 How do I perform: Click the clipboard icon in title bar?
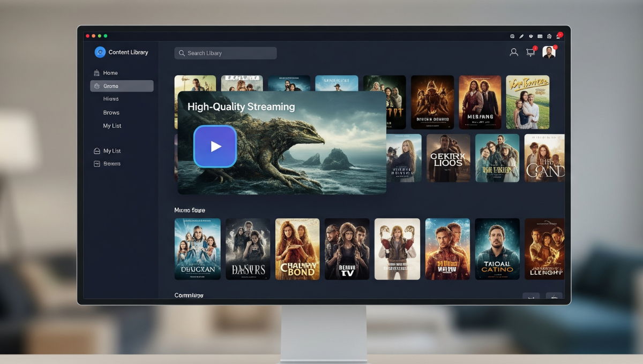[x=549, y=36]
